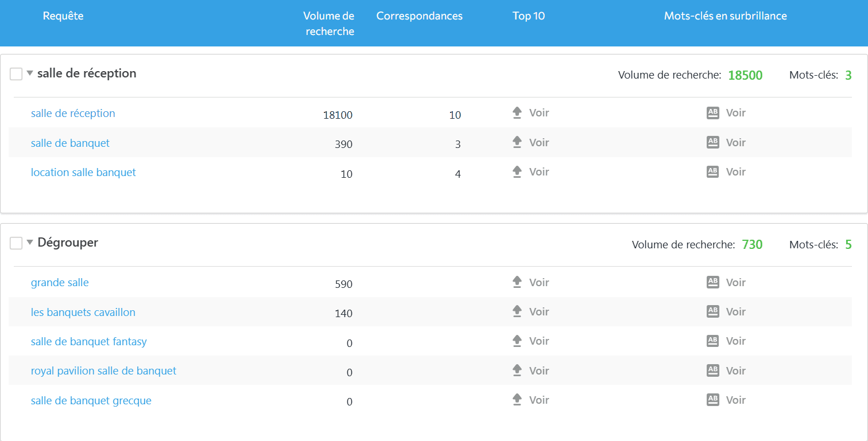Viewport: 868px width, 441px height.
Task: Click AB highlight icon for salle de banquet grecque
Action: point(712,400)
